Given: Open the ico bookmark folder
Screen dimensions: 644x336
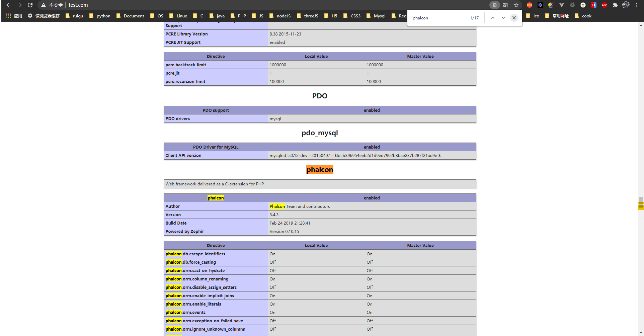Looking at the screenshot, I should (x=533, y=16).
